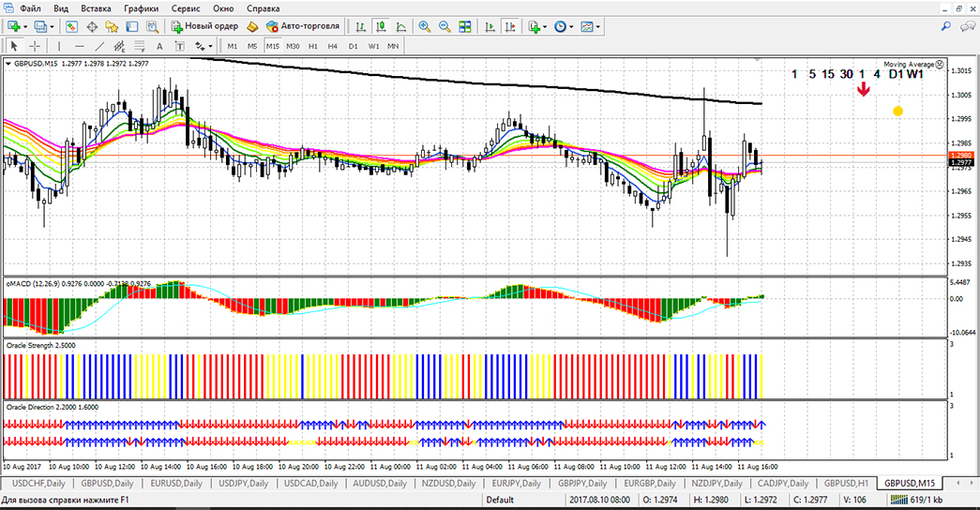Open the Сервис menu
Image resolution: width=980 pixels, height=510 pixels.
pos(186,8)
